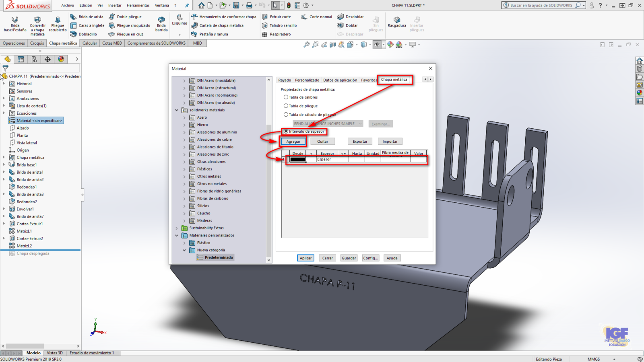Select the Tabla de calibres radio button
The height and width of the screenshot is (362, 644).
286,97
